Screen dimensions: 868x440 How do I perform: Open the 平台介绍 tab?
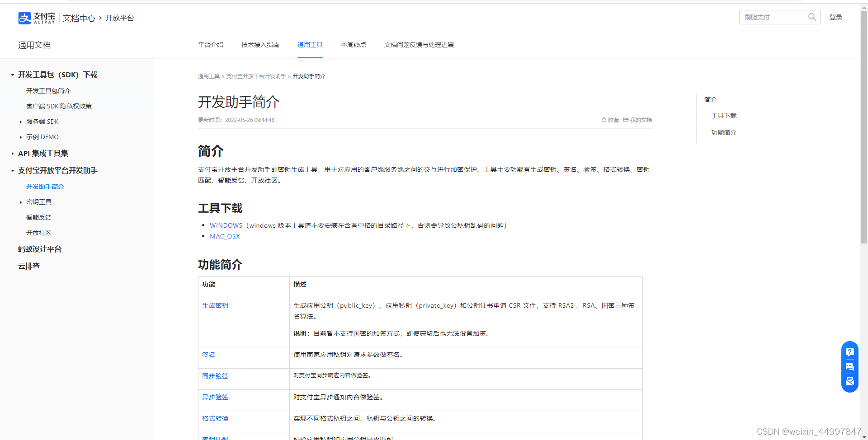211,45
